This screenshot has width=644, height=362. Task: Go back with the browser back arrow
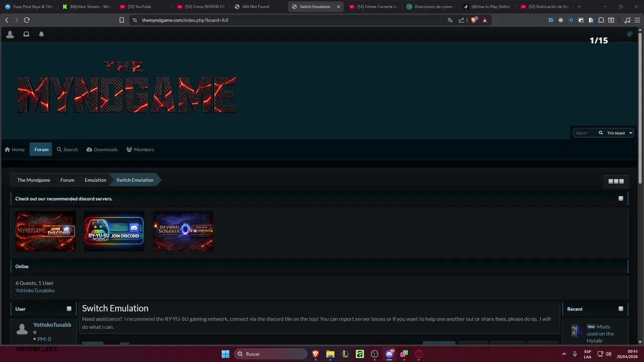pos(7,20)
